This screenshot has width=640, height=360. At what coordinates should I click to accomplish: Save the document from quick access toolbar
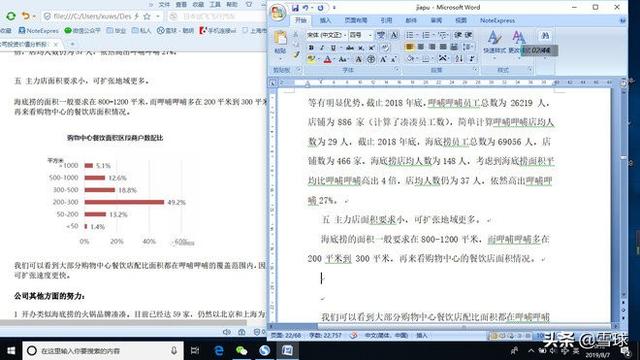pos(295,8)
